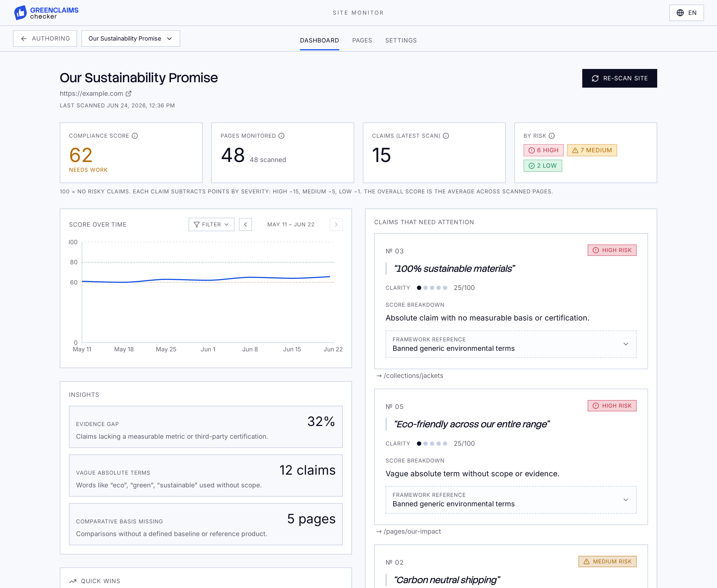Click the Re-scan Site button
Image resolution: width=717 pixels, height=588 pixels.
(x=619, y=78)
